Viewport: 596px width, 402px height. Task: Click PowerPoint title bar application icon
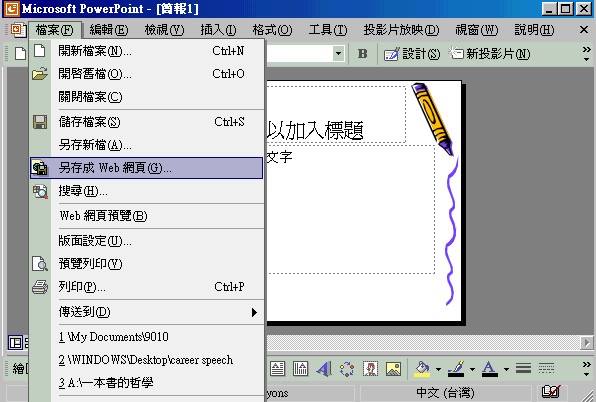click(11, 8)
